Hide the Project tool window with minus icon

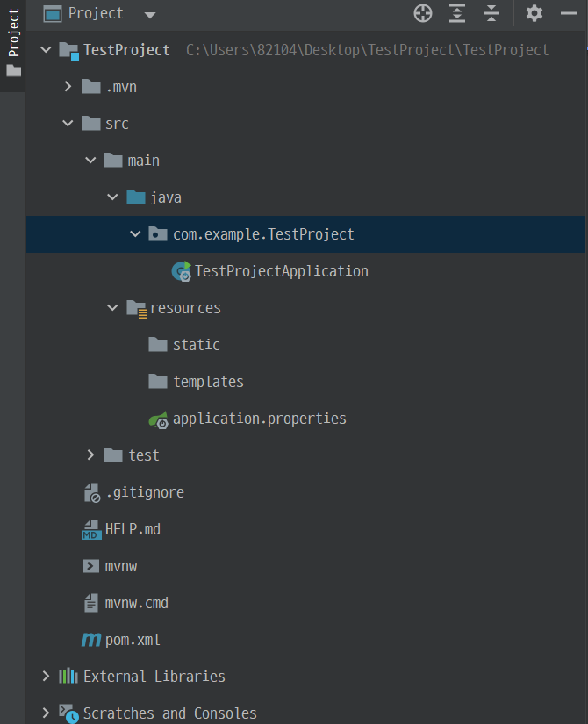tap(568, 13)
